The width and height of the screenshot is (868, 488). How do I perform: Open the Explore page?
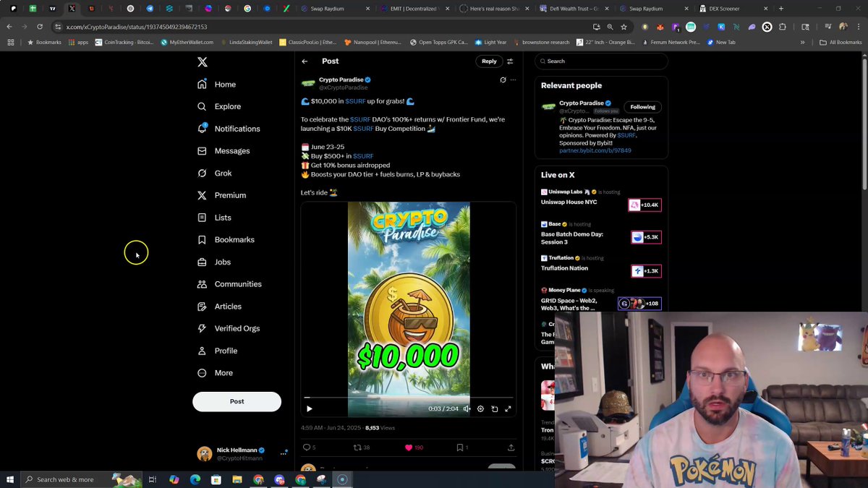(218, 106)
